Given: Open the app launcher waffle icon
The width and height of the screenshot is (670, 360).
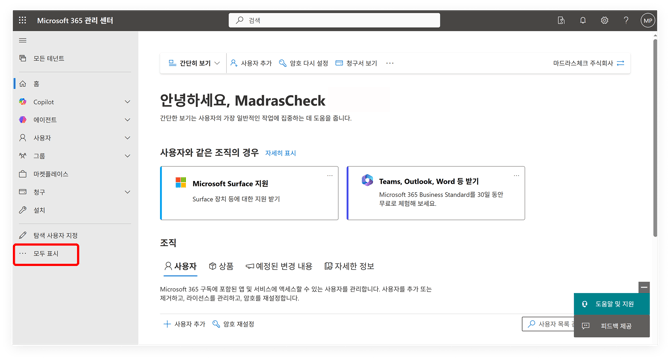Looking at the screenshot, I should click(23, 20).
